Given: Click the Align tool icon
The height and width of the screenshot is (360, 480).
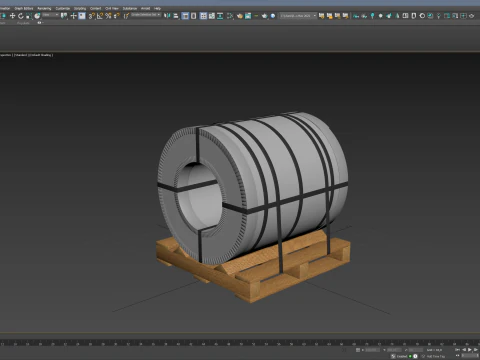Looking at the screenshot, I should [x=176, y=16].
